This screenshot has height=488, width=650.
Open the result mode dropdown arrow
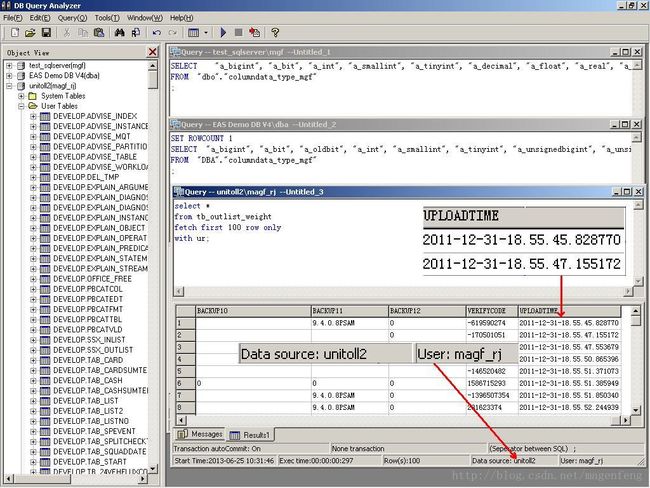pos(206,32)
